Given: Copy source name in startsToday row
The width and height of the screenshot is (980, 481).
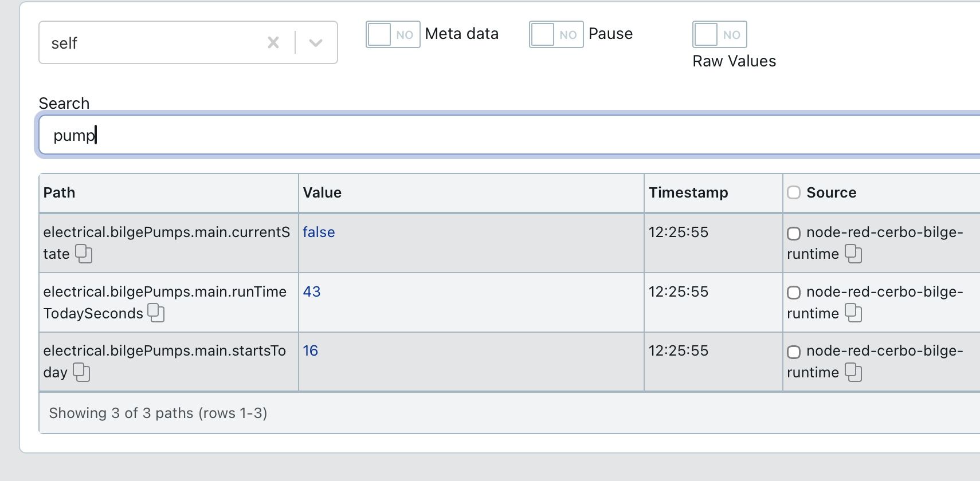Looking at the screenshot, I should [853, 372].
